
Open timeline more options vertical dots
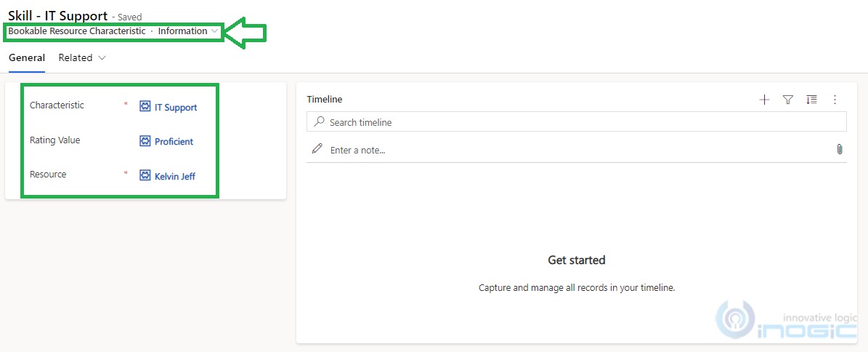(x=835, y=100)
